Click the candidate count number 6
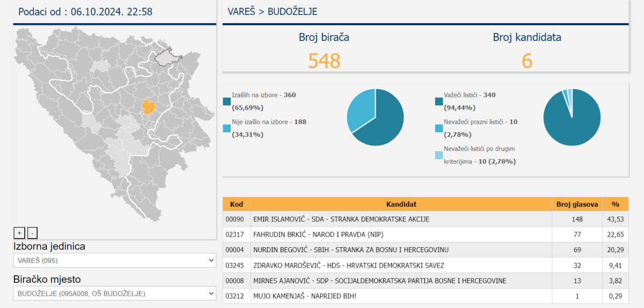The height and width of the screenshot is (308, 644). point(527,61)
